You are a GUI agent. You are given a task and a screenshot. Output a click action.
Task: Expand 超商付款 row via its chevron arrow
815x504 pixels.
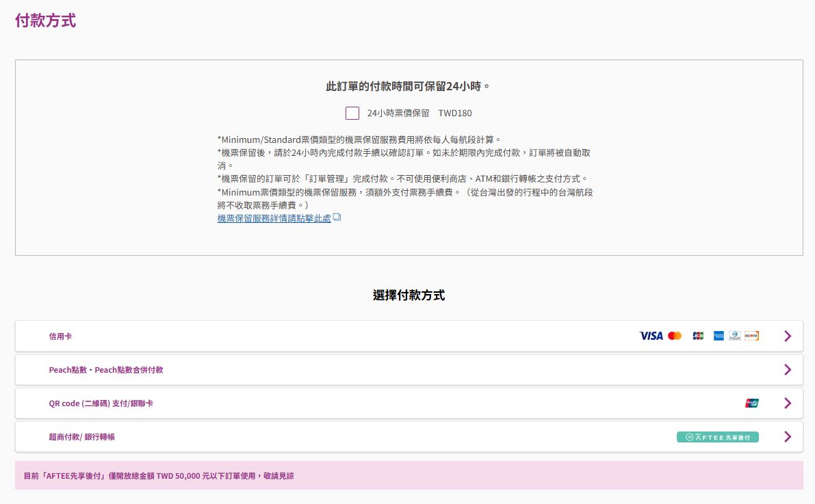pos(788,437)
